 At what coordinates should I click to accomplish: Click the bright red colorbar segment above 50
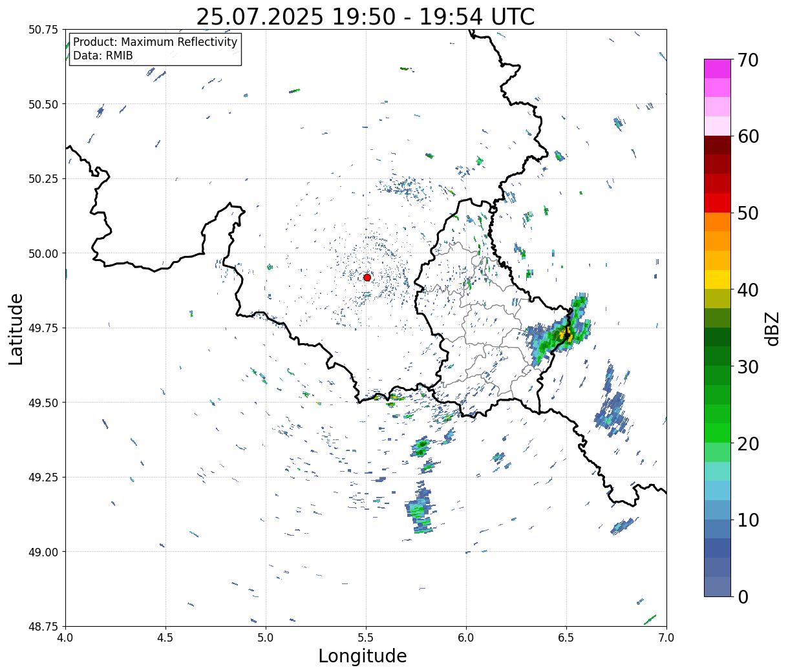718,203
